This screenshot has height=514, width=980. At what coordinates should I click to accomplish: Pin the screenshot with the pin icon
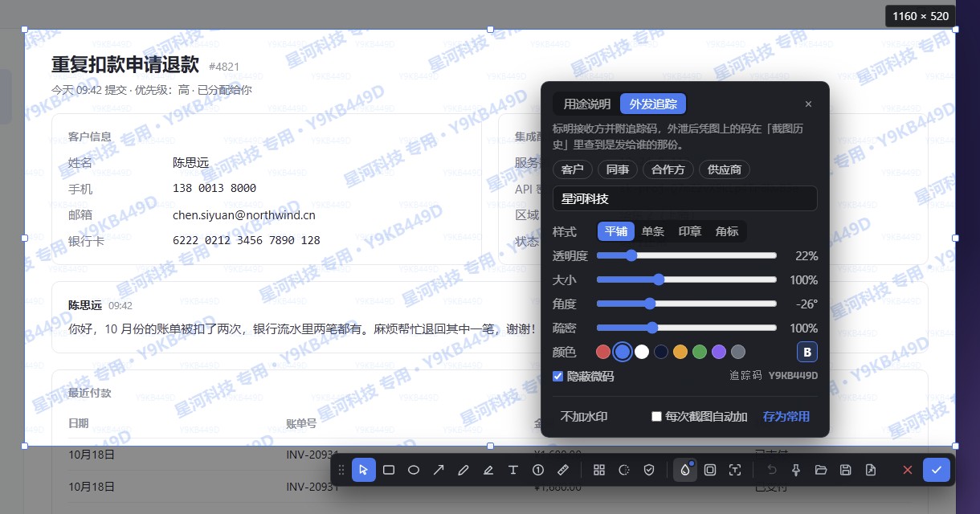[796, 470]
